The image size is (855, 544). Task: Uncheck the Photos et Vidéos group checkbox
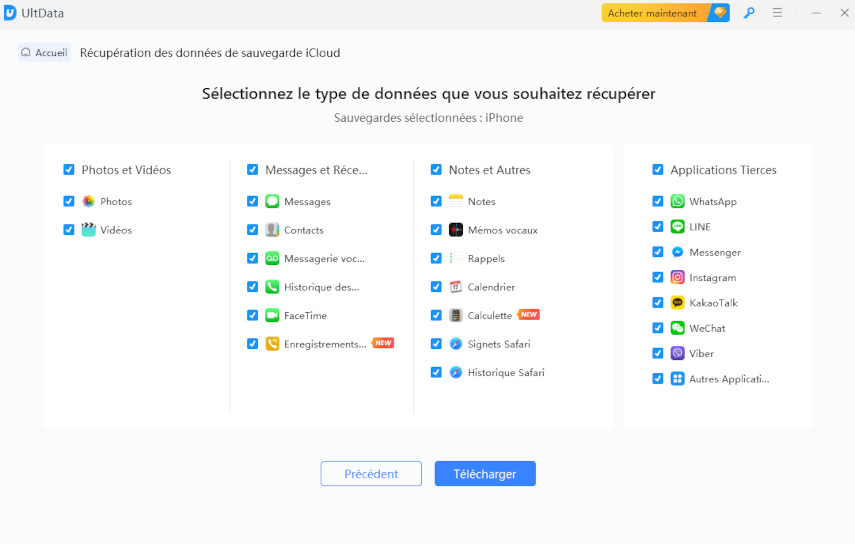point(69,170)
